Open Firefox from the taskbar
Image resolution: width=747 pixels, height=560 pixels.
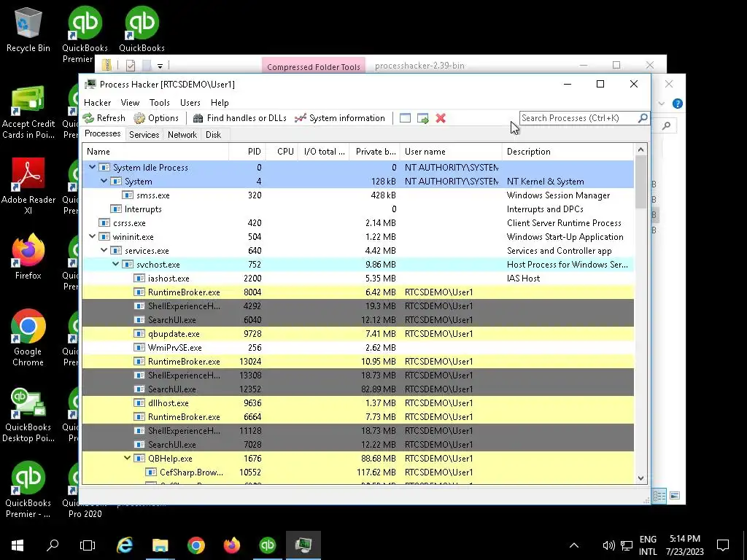(x=232, y=545)
